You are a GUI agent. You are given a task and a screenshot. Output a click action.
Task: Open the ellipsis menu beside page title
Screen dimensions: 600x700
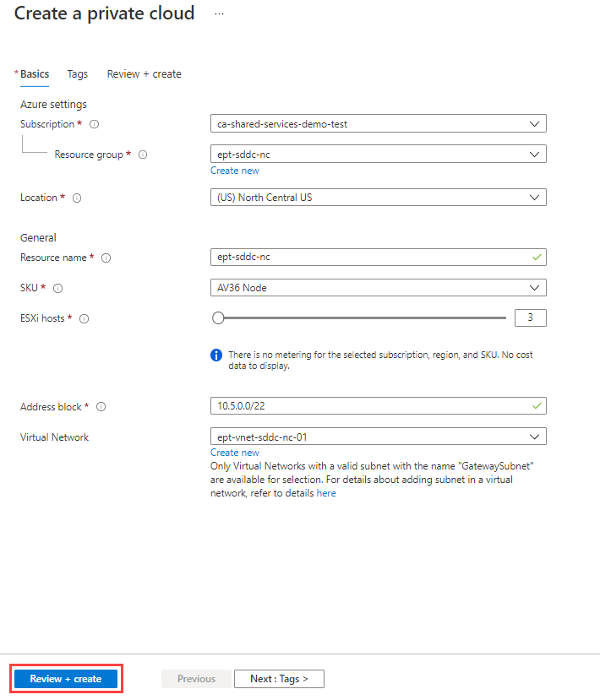point(219,14)
